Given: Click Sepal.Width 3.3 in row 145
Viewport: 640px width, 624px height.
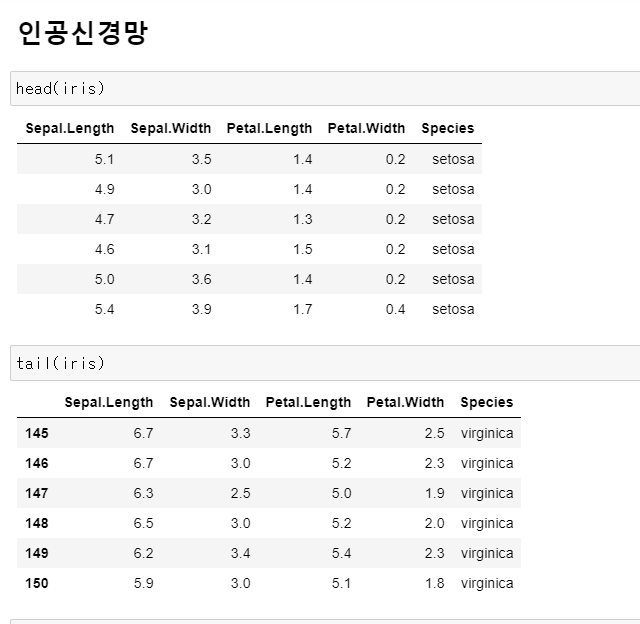Looking at the screenshot, I should (240, 433).
